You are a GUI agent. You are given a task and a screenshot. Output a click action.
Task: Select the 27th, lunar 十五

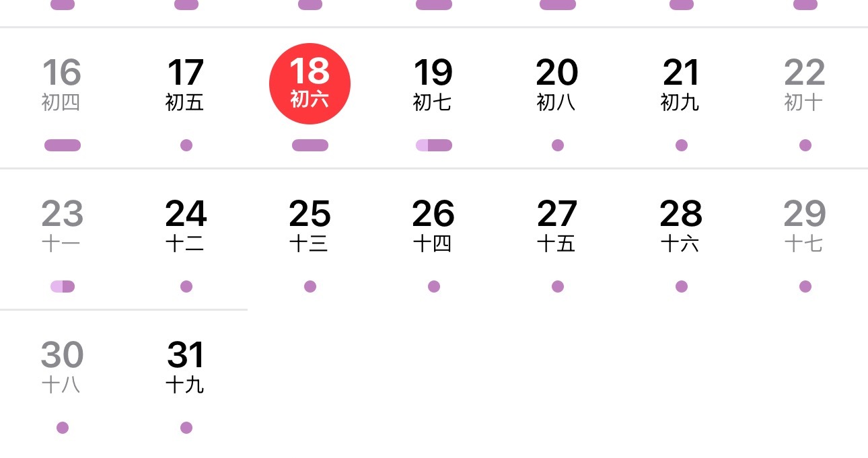click(557, 225)
